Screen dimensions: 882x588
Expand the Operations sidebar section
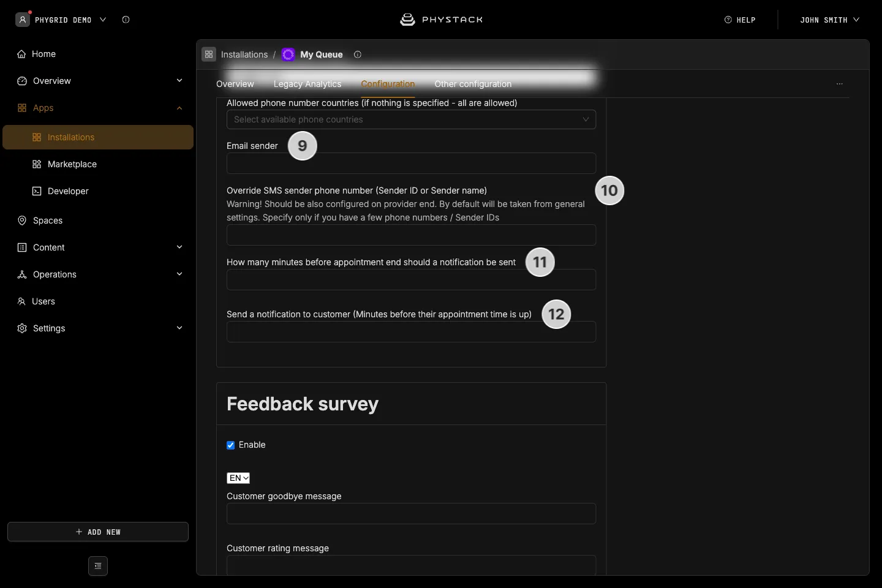click(x=179, y=274)
